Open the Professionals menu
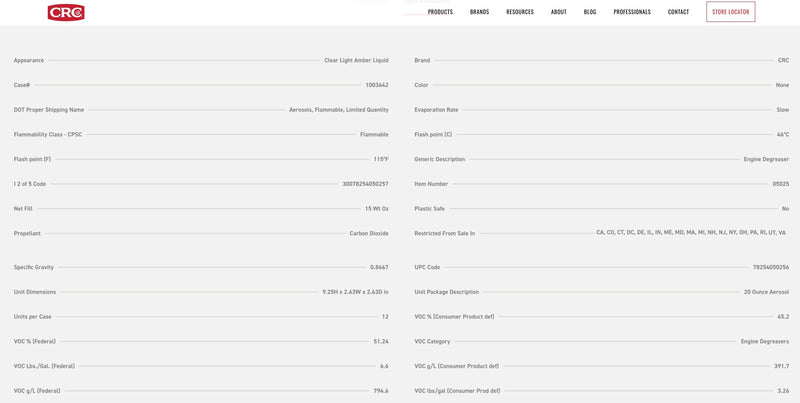Image resolution: width=800 pixels, height=403 pixels. [632, 12]
